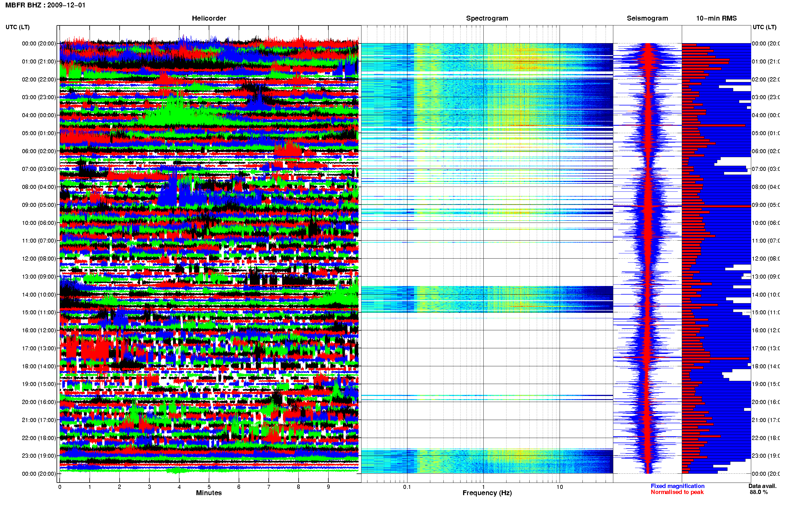This screenshot has width=812, height=508.
Task: Click the UTC (LT) label beside 10-min RMS
Action: tap(764, 27)
